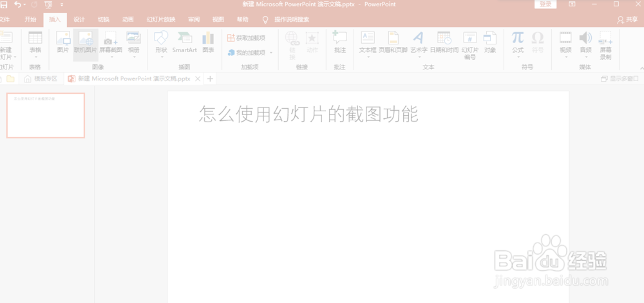Click slide title 怎么使用幻灯片的截图功能
The image size is (644, 303).
[308, 114]
